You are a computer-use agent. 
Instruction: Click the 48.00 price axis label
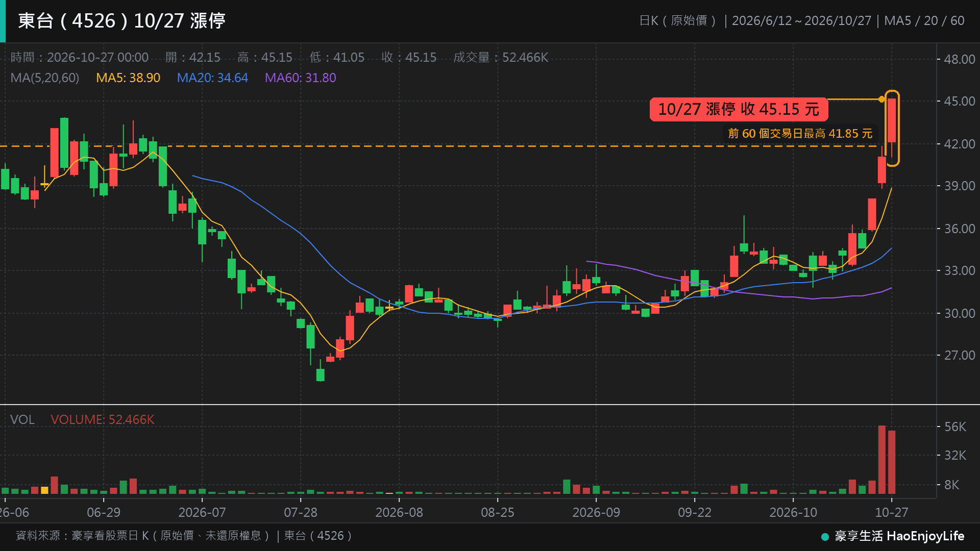(960, 59)
